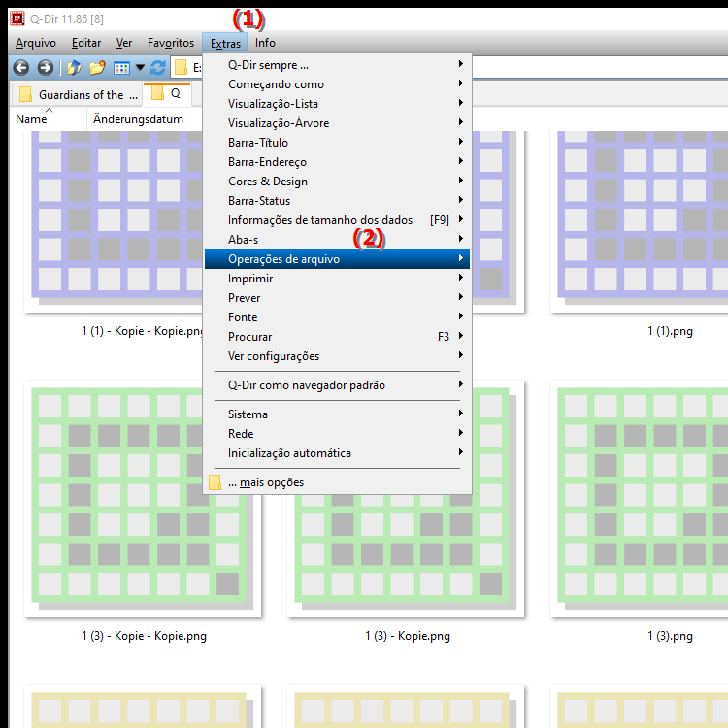
Task: Click file name 1 (1).png
Action: [x=670, y=331]
